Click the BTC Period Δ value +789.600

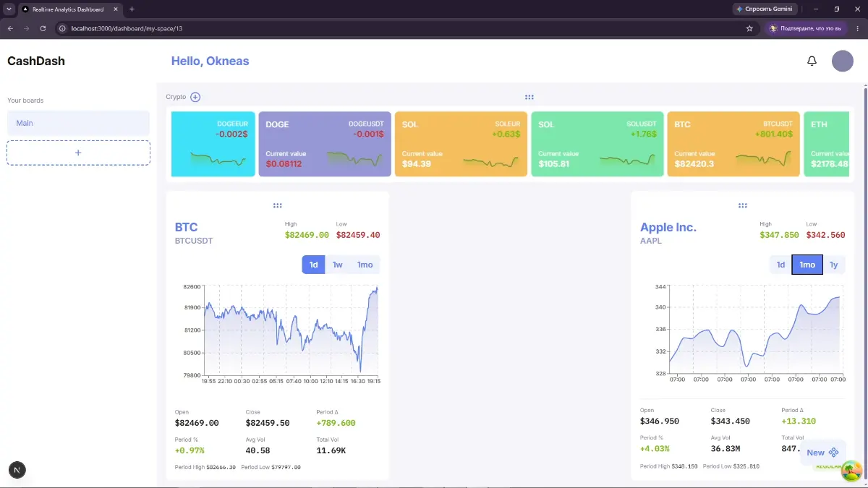point(336,423)
